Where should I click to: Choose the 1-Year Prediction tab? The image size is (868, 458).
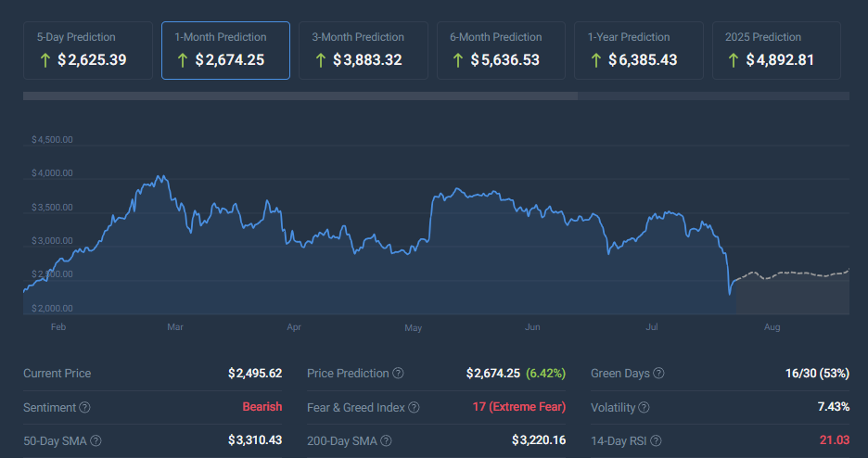click(638, 50)
